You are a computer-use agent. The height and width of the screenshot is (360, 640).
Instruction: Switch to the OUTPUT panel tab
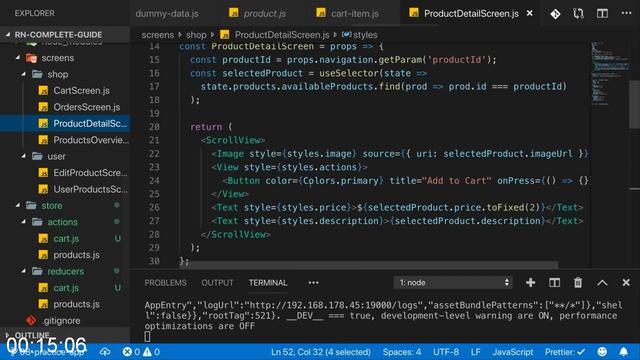pos(217,282)
